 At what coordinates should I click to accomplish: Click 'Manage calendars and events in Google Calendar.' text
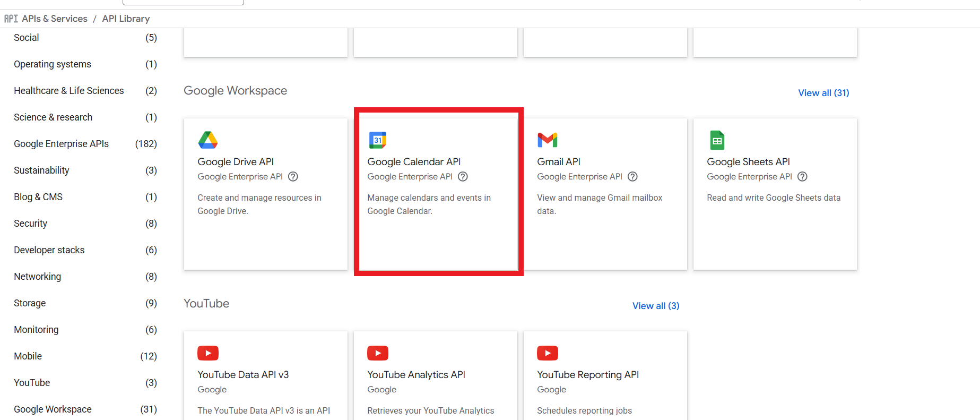point(429,204)
